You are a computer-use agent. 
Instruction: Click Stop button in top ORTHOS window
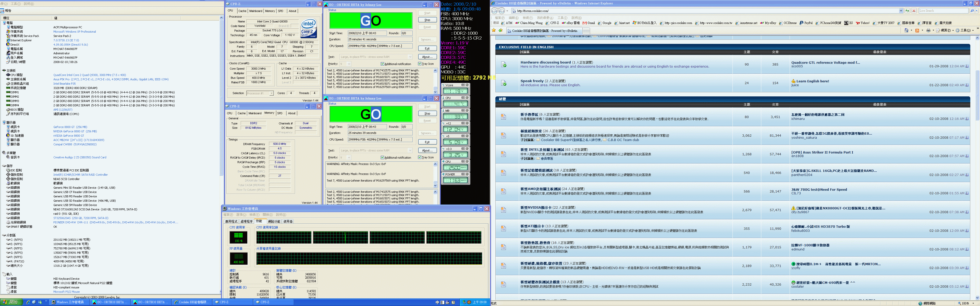tap(427, 20)
